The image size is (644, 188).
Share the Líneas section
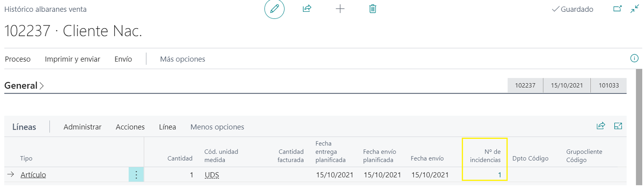601,126
